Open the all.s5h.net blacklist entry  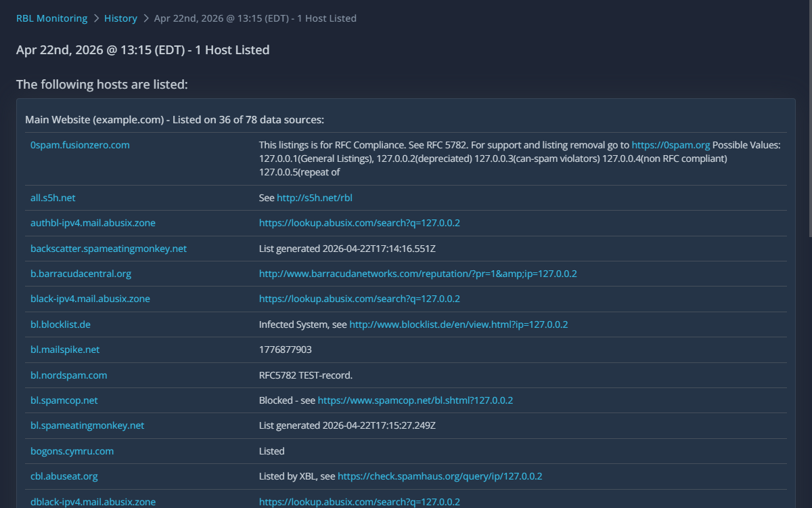point(52,198)
